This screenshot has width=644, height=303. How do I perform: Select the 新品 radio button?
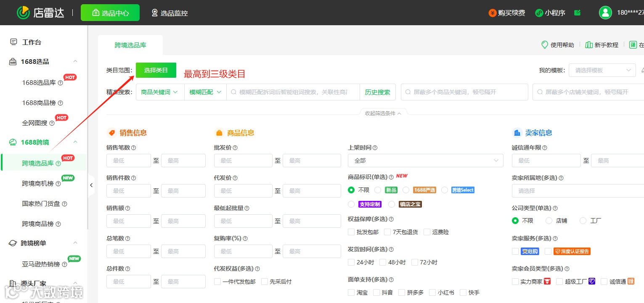(378, 190)
